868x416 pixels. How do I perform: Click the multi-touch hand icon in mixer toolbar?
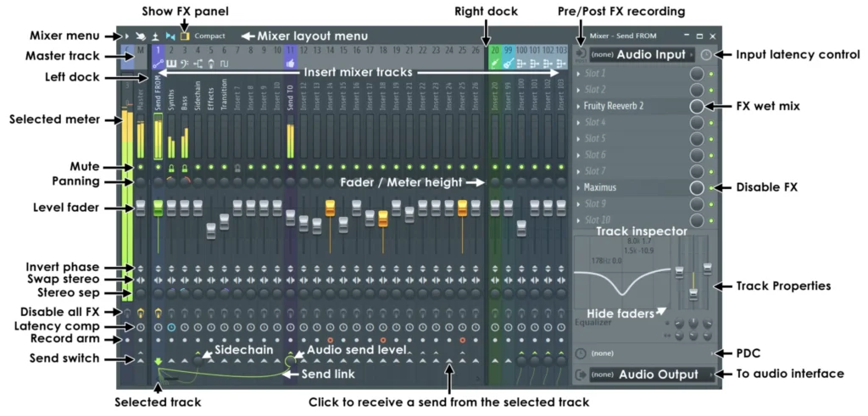point(142,36)
